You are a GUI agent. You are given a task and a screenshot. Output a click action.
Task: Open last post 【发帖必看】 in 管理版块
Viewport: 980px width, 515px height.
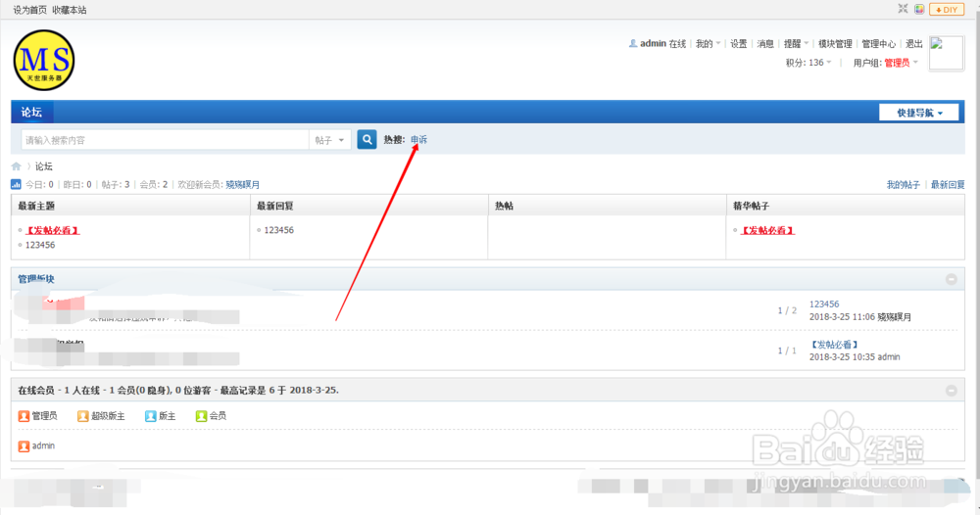834,345
